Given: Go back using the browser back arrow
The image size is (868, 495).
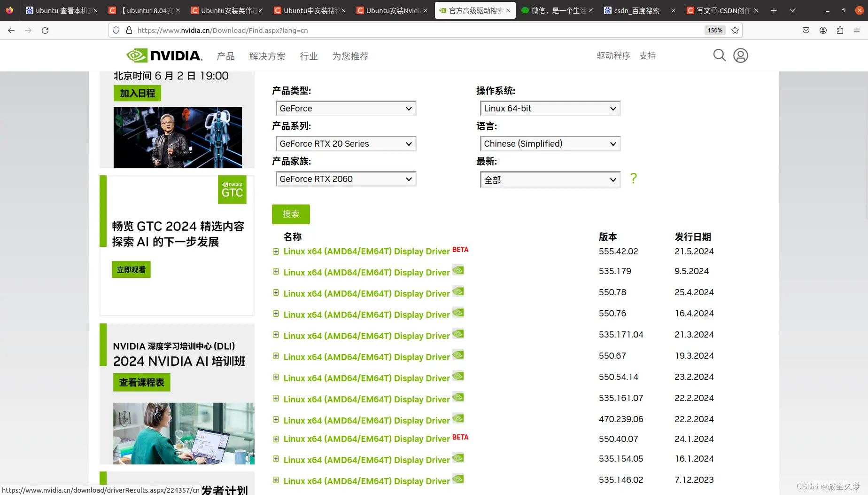Looking at the screenshot, I should [11, 30].
